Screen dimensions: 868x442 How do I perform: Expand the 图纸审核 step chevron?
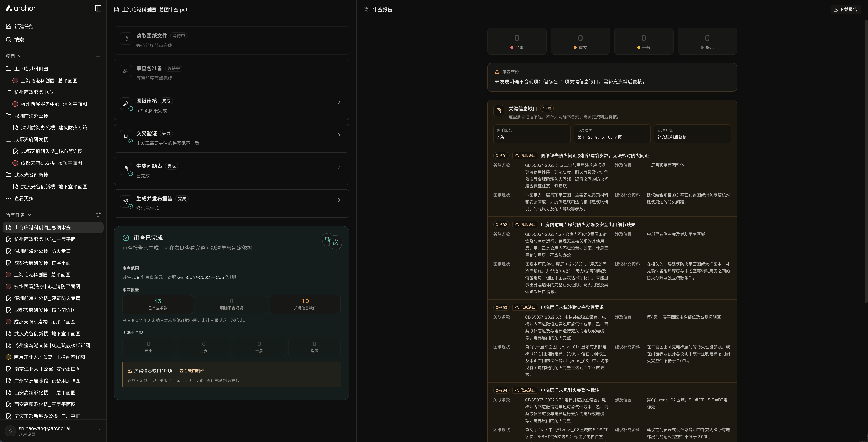coord(339,102)
